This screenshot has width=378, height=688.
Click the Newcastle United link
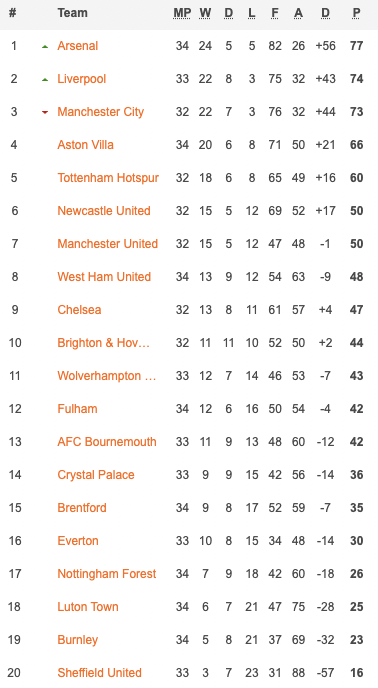[x=104, y=211]
